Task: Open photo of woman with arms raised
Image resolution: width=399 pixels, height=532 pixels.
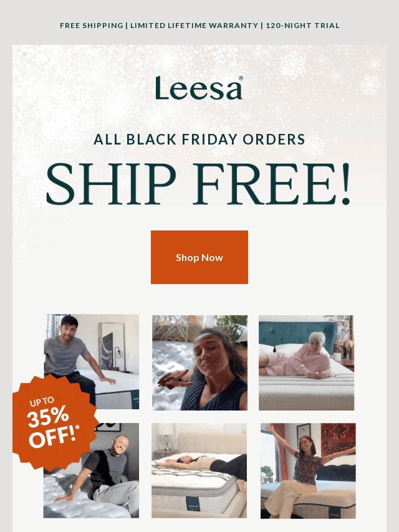Action: click(308, 470)
